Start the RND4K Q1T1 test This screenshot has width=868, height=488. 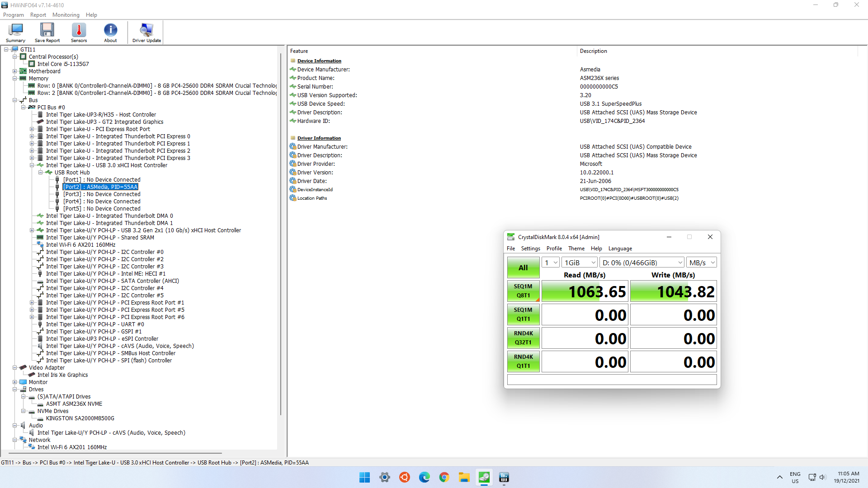pos(524,361)
